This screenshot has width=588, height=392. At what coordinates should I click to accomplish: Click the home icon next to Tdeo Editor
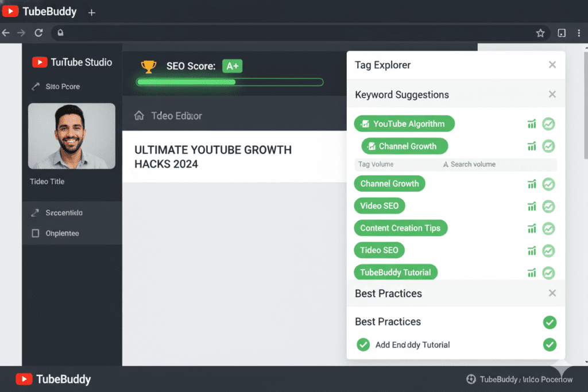139,115
